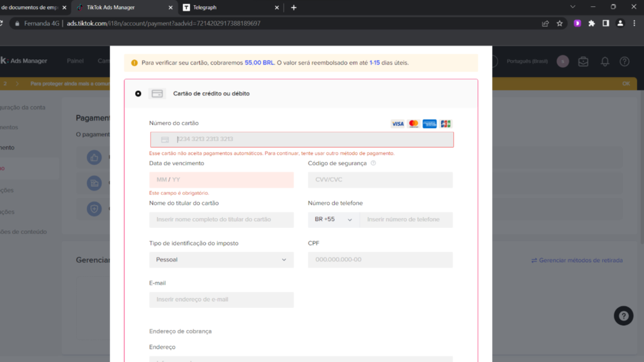Open the purple browser extension icon
The height and width of the screenshot is (362, 644).
[578, 23]
